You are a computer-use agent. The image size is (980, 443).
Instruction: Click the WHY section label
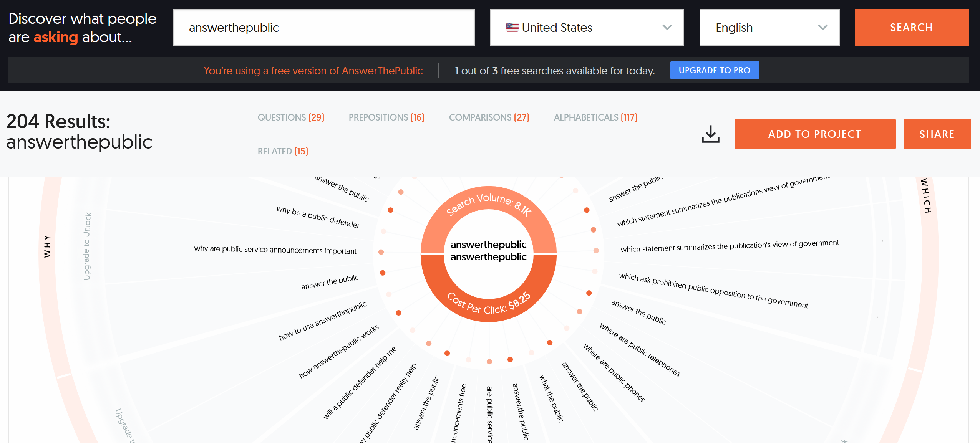[x=47, y=246]
